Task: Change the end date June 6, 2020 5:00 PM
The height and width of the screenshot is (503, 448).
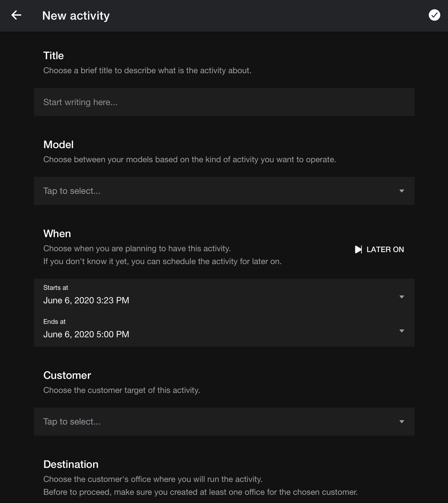Action: click(86, 334)
